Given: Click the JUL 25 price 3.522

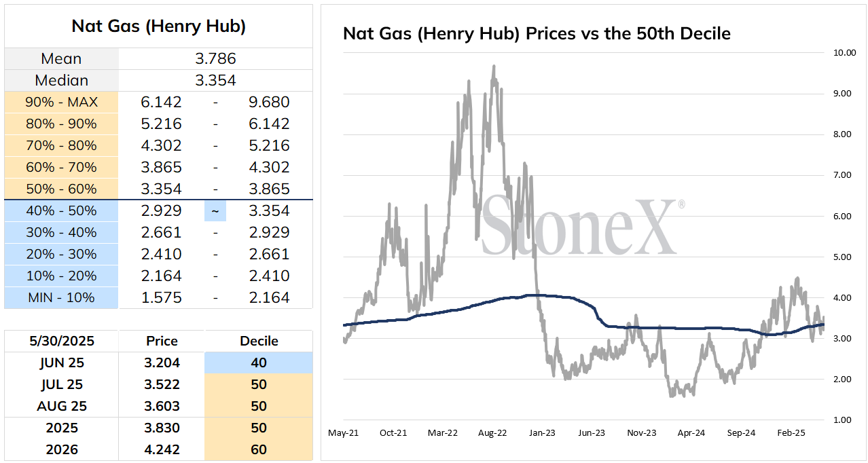Looking at the screenshot, I should (162, 384).
